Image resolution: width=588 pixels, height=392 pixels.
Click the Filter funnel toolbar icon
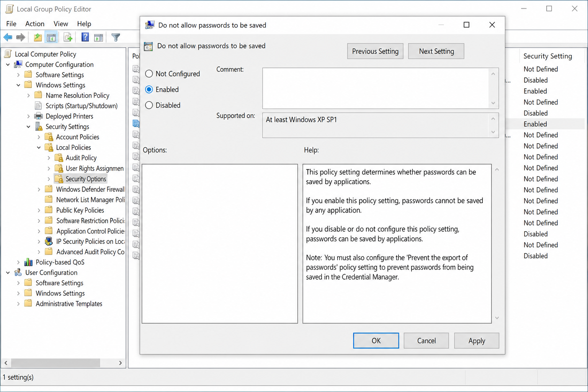pos(116,37)
